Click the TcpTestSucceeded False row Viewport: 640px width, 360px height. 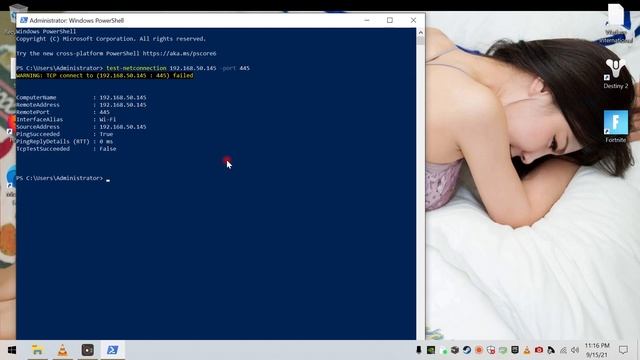[x=66, y=149]
